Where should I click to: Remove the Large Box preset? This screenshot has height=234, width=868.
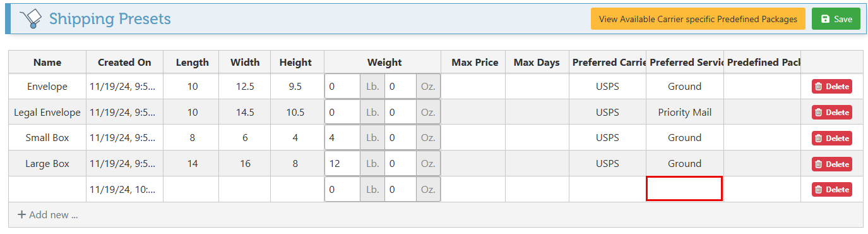[x=832, y=164]
